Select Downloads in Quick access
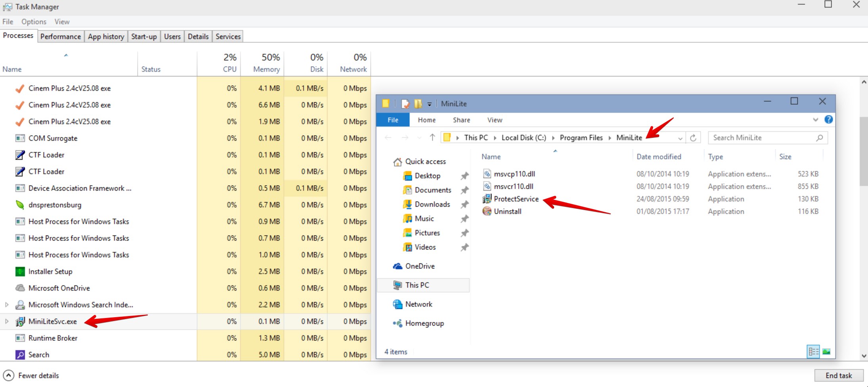Viewport: 868px width, 387px height. tap(432, 204)
